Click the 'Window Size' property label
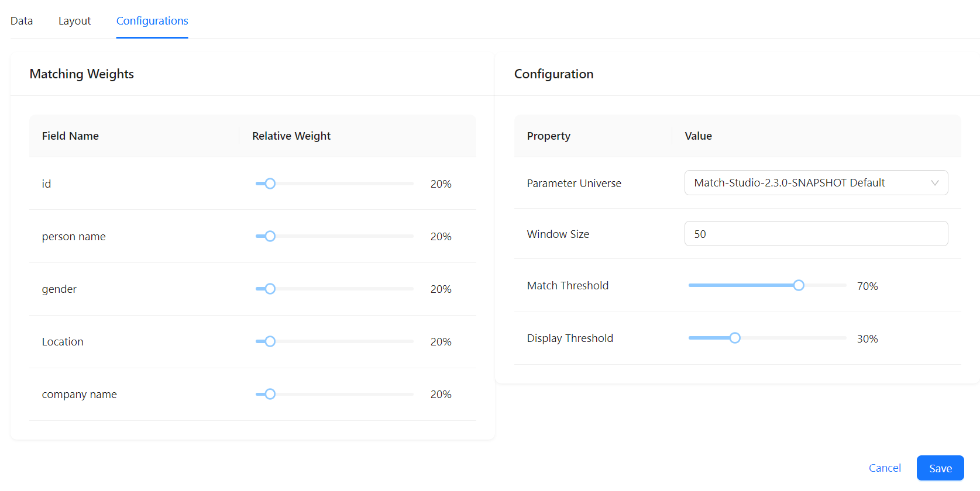The height and width of the screenshot is (491, 980). (x=558, y=234)
